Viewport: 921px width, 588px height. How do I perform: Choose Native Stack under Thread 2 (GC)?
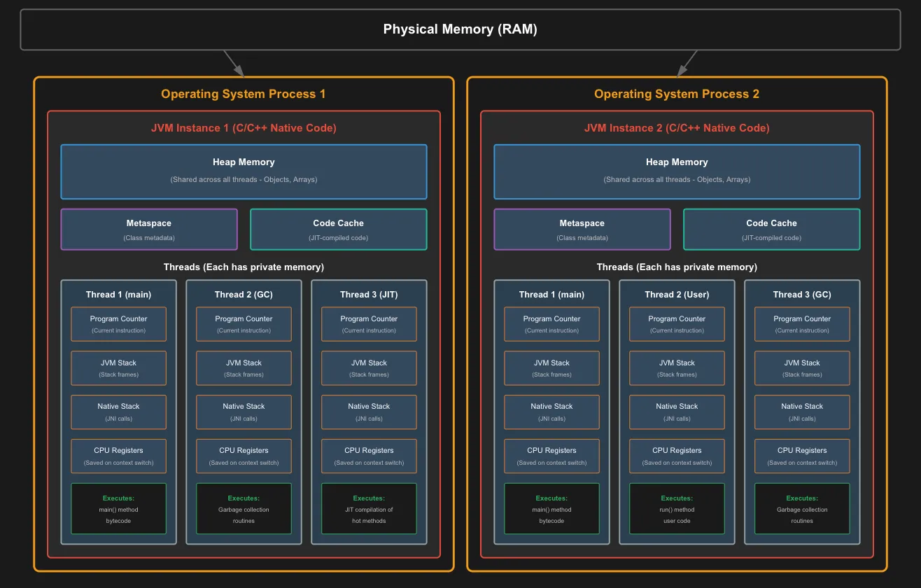coord(244,412)
